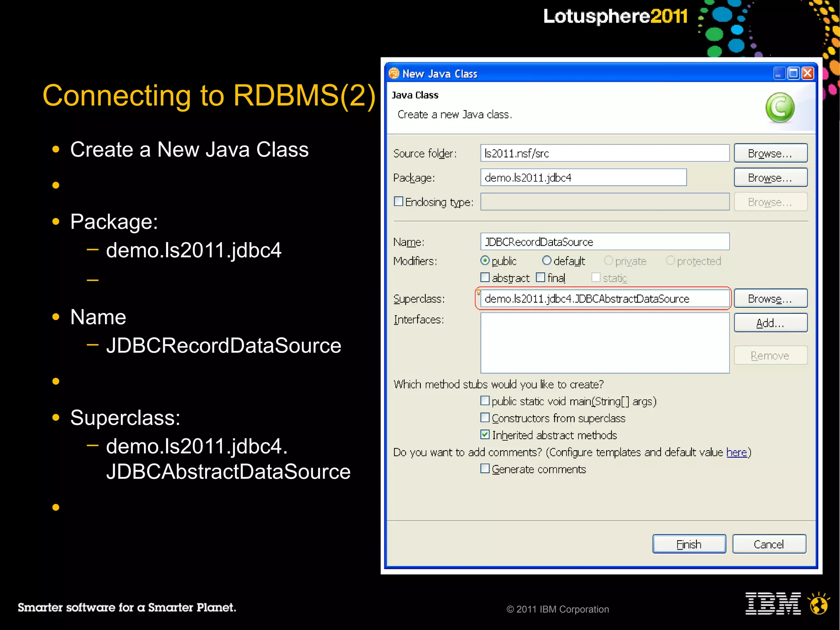Viewport: 840px width, 630px height.
Task: Click the Superclass text field
Action: click(x=605, y=298)
